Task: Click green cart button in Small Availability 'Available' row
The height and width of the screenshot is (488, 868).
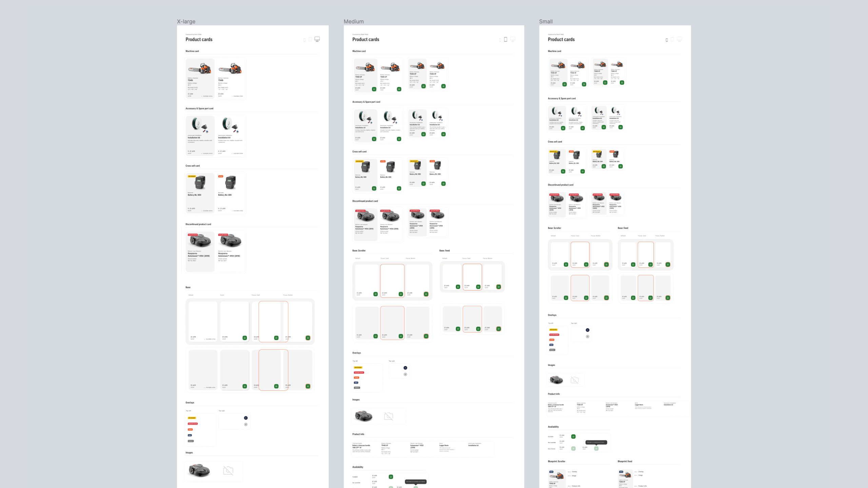Action: coord(573,436)
